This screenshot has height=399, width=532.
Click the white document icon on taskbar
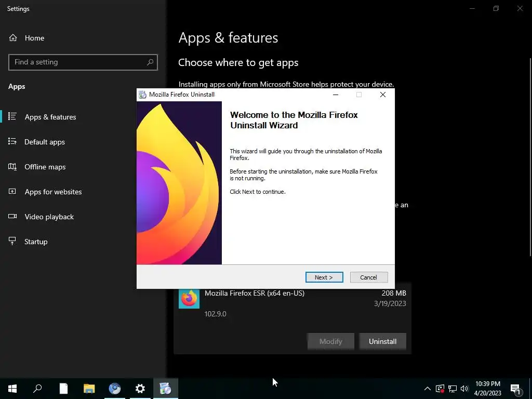click(x=63, y=389)
